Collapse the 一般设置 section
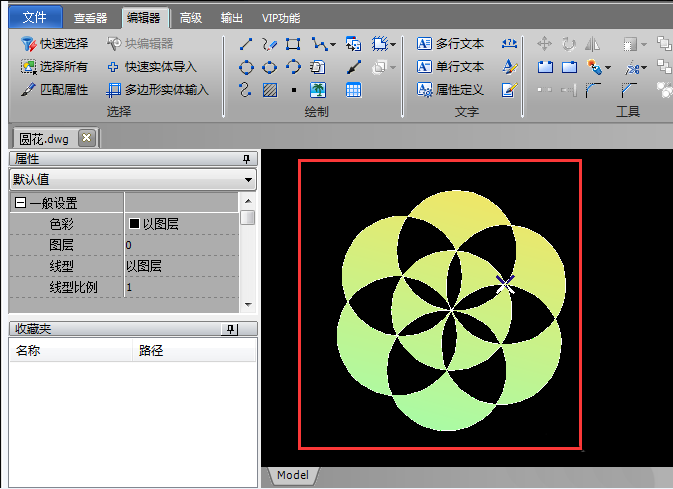Image resolution: width=673 pixels, height=489 pixels. tap(20, 203)
